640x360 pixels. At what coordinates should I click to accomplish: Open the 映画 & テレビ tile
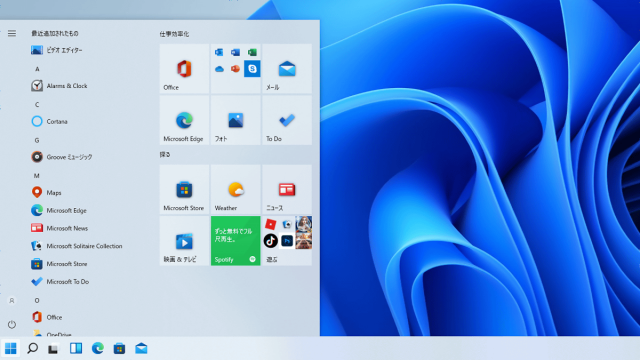tap(184, 241)
